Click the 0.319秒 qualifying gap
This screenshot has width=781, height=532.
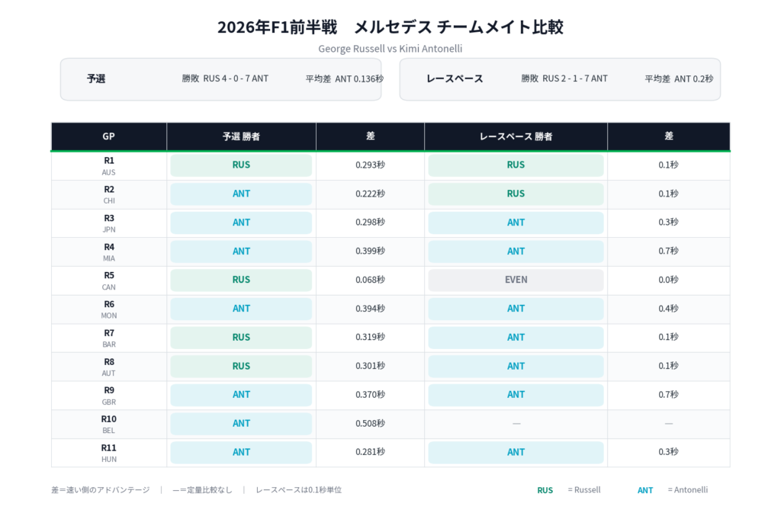point(370,338)
